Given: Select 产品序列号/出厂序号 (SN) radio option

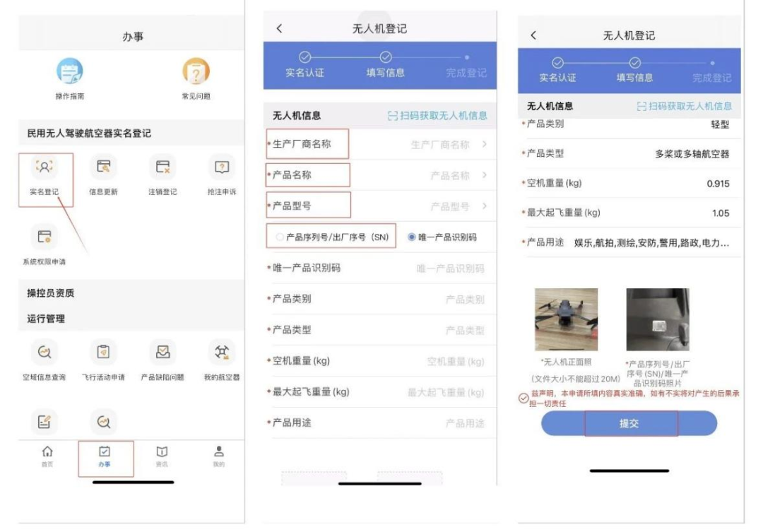Looking at the screenshot, I should [280, 237].
